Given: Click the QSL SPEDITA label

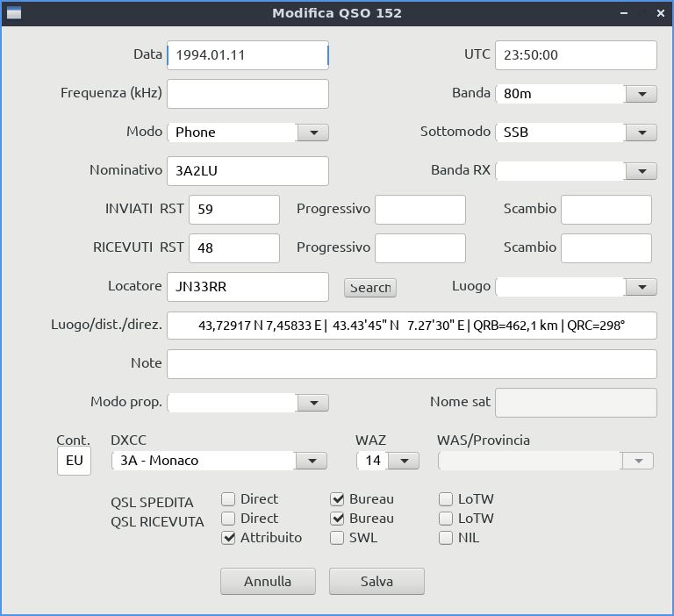Looking at the screenshot, I should click(x=152, y=503).
